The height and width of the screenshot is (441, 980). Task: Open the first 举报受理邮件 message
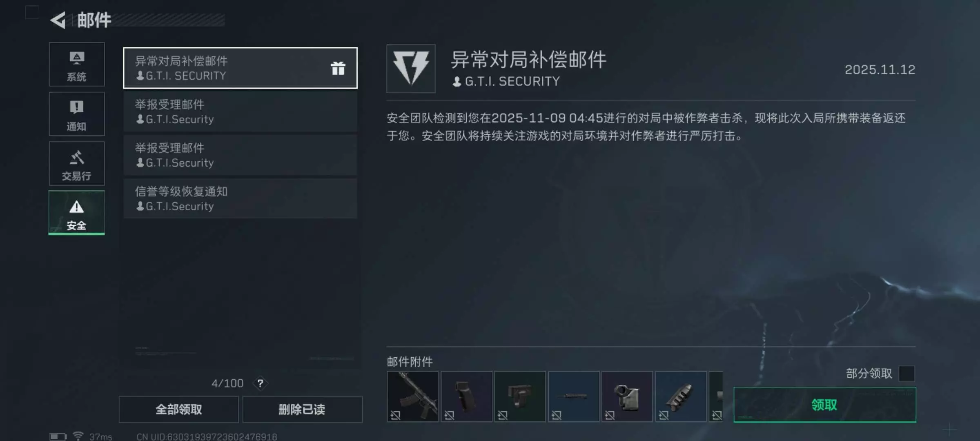click(x=240, y=112)
